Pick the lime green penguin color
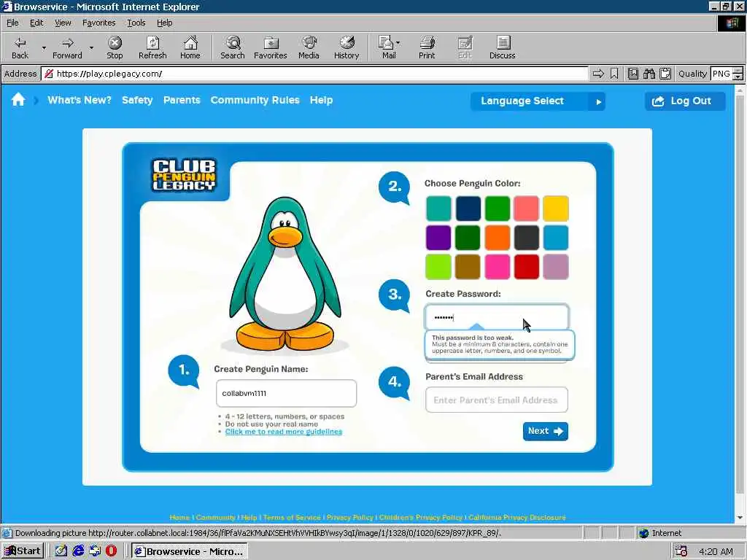747x560 pixels. 438,267
